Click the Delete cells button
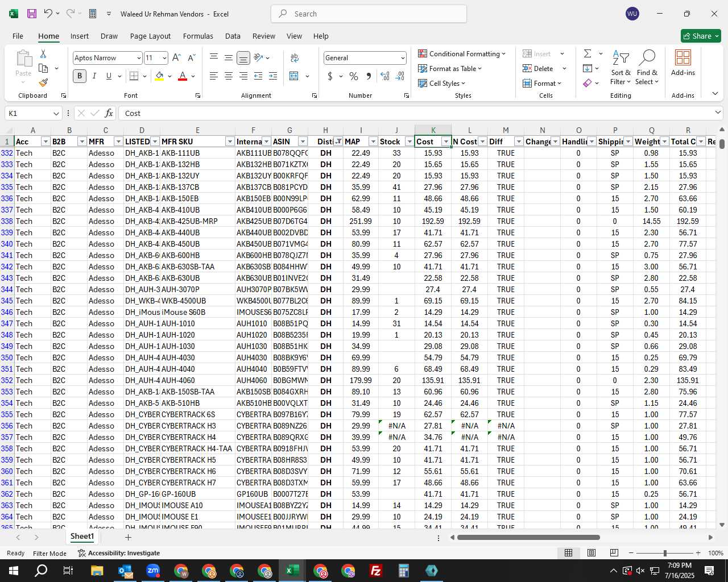728x582 pixels. (538, 68)
